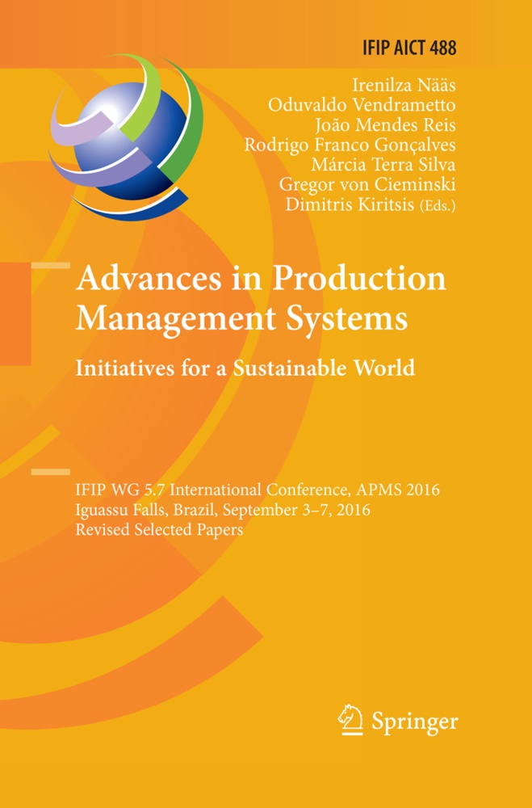Image resolution: width=532 pixels, height=808 pixels.
Task: Click 'Iguassu Falls, Brazil, September 3–7, 2016'
Action: tap(223, 509)
